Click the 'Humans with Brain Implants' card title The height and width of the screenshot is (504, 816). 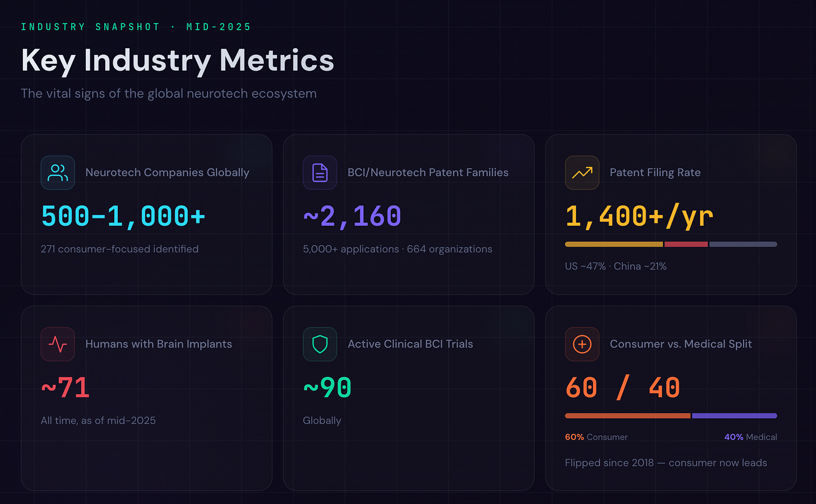pos(159,344)
